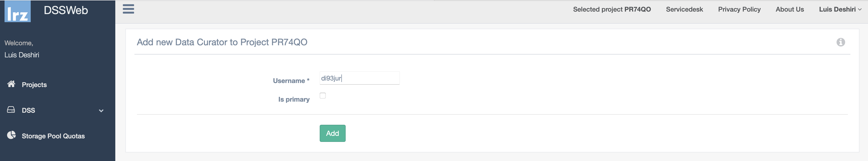
Task: Click the chevron beside Luis Deshiri
Action: (x=860, y=10)
